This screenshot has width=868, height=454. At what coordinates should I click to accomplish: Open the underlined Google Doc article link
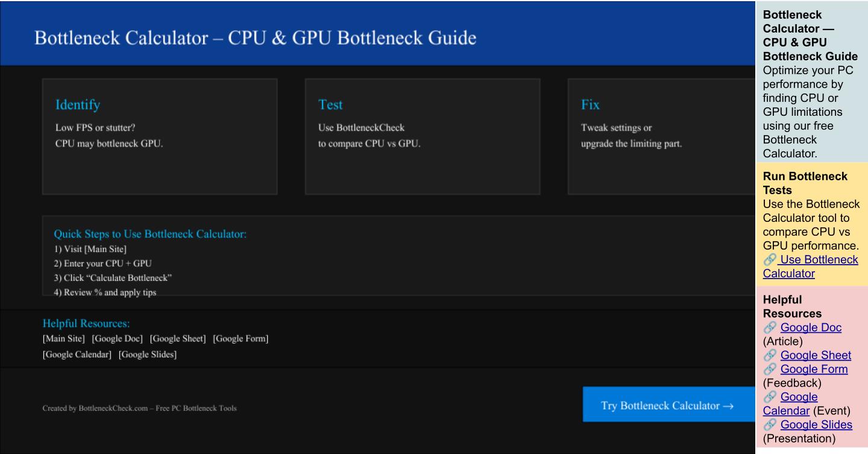click(x=811, y=328)
